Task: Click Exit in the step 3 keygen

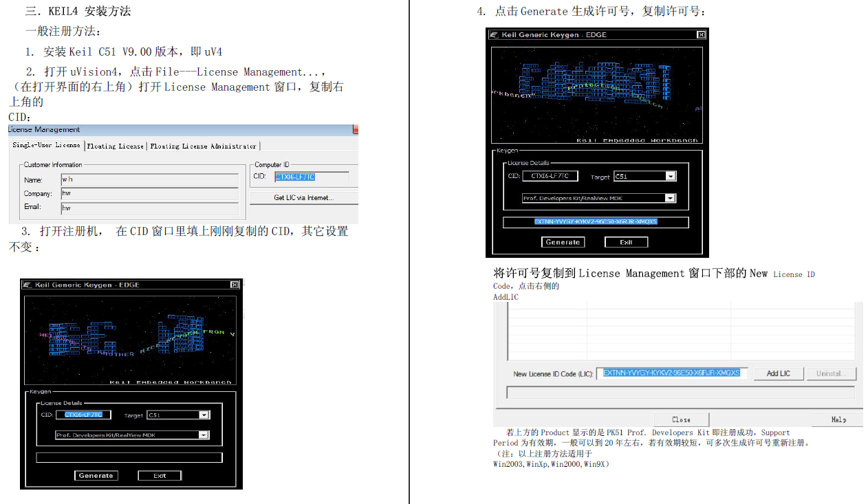Action: tap(160, 476)
